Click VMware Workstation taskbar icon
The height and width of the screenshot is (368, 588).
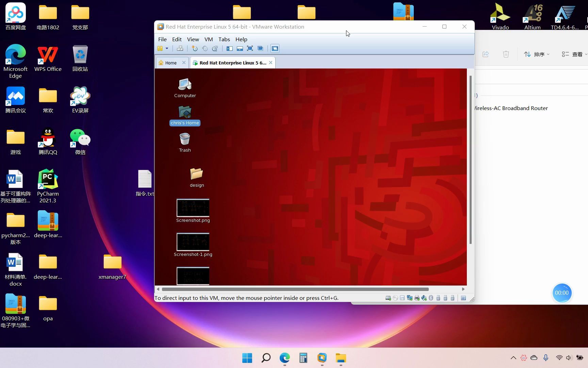pyautogui.click(x=322, y=358)
